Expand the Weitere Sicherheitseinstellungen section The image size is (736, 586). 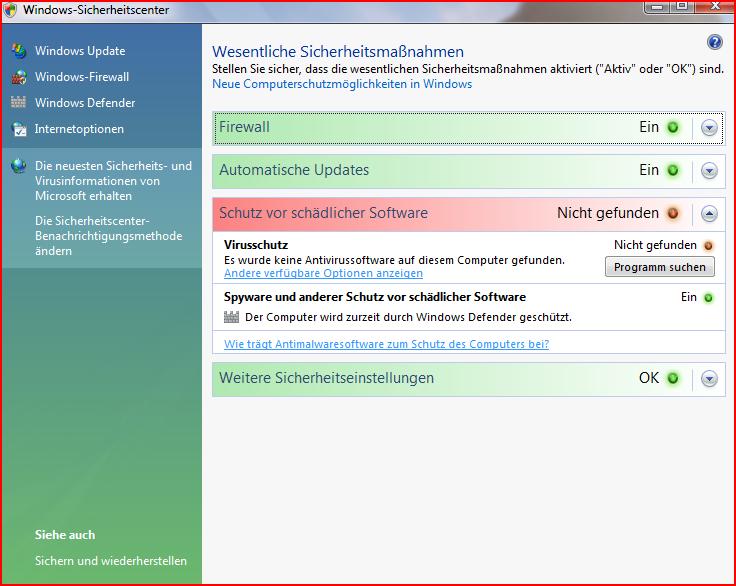709,378
